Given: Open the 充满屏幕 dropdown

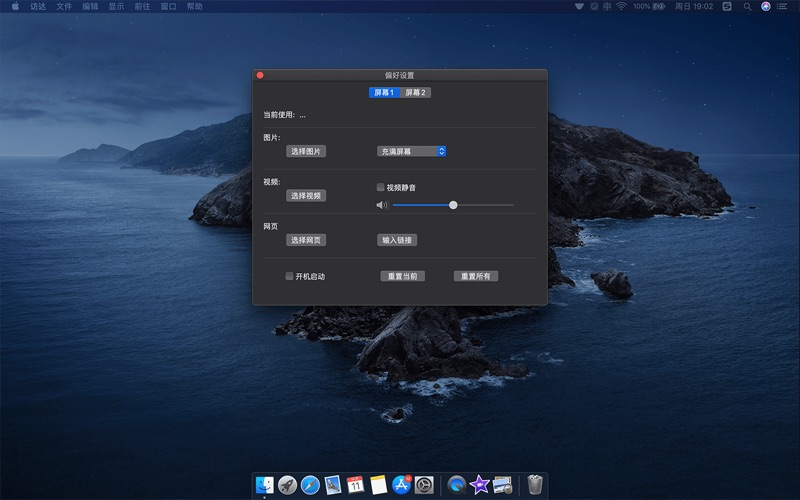Looking at the screenshot, I should click(411, 151).
